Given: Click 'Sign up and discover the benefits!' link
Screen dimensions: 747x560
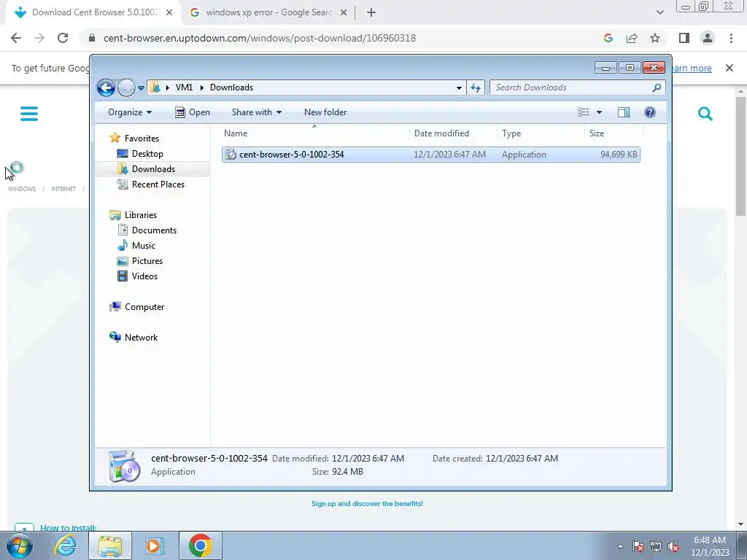Looking at the screenshot, I should tap(368, 503).
